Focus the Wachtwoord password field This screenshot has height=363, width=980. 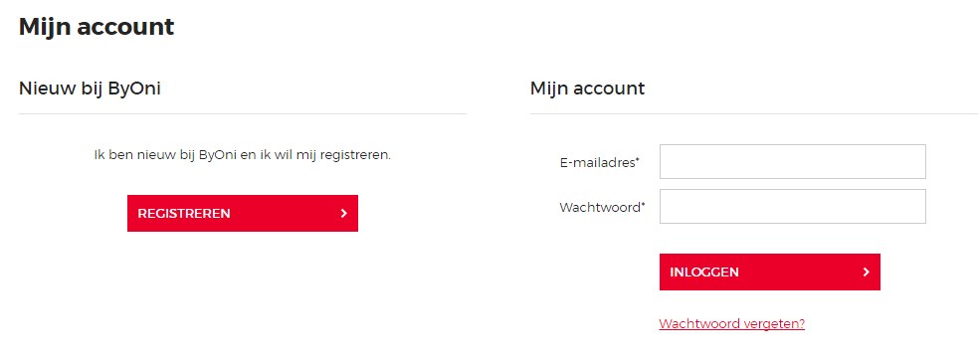(x=793, y=206)
